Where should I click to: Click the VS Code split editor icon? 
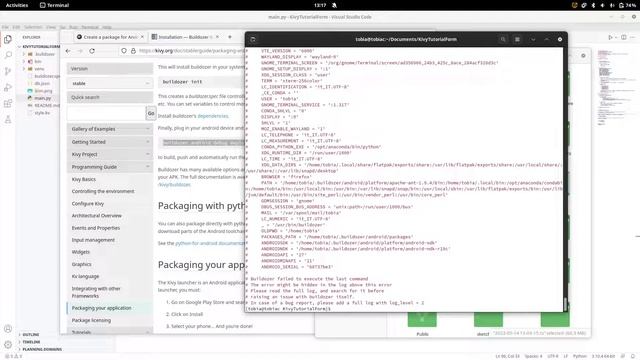[x=624, y=37]
